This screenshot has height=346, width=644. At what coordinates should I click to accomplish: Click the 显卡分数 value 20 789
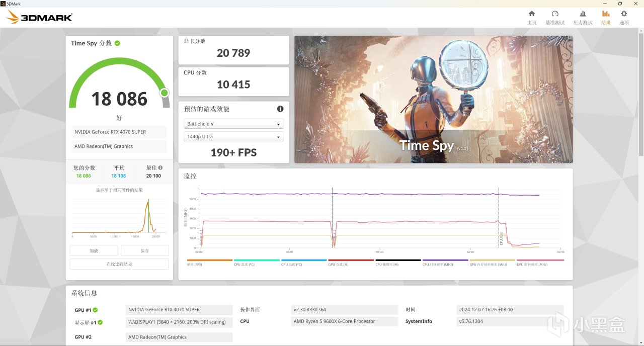[233, 53]
